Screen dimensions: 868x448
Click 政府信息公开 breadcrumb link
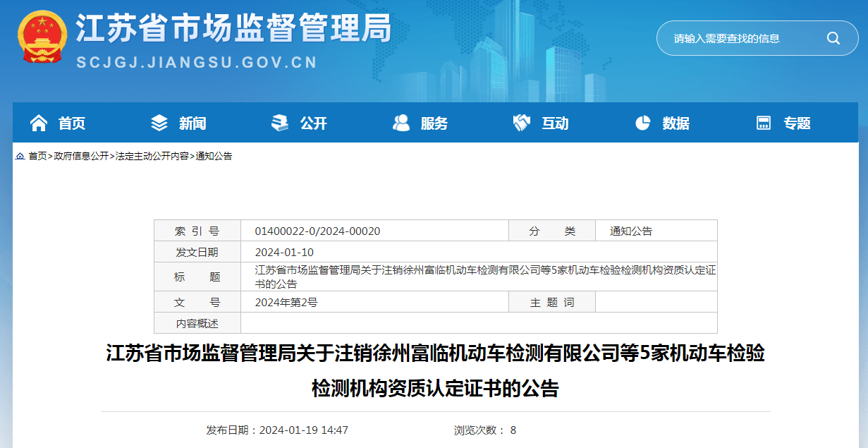pos(81,156)
